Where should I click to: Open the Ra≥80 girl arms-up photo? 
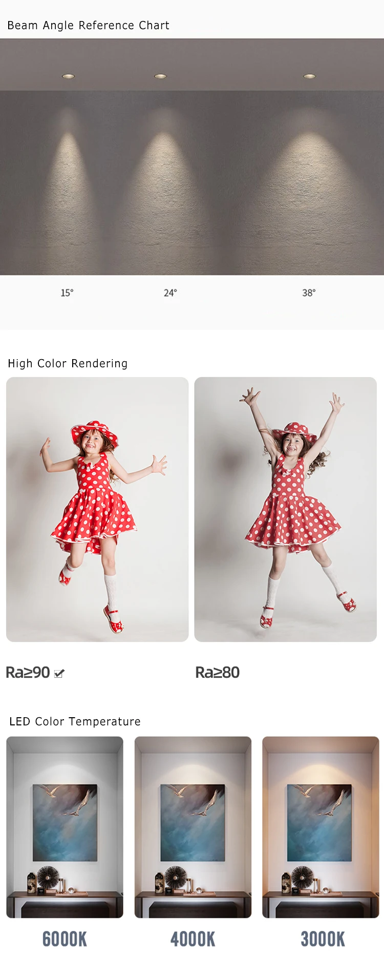pyautogui.click(x=286, y=509)
